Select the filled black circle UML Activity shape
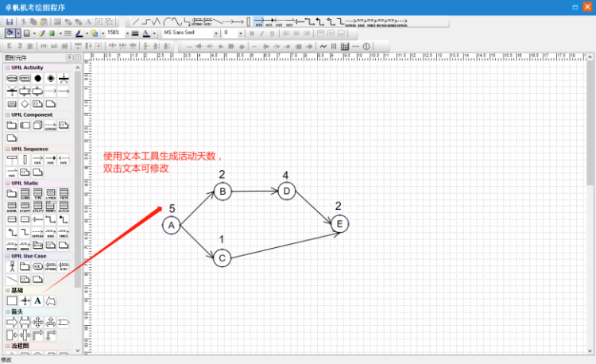Image resolution: width=596 pixels, height=364 pixels. click(x=37, y=79)
